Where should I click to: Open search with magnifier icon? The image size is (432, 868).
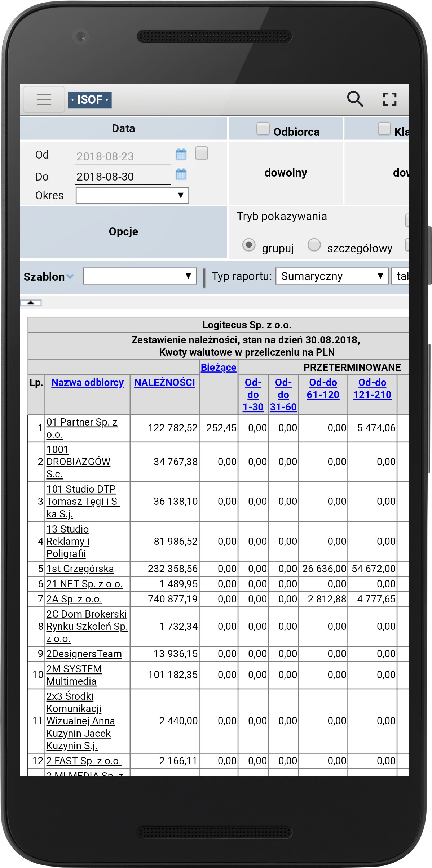(355, 99)
